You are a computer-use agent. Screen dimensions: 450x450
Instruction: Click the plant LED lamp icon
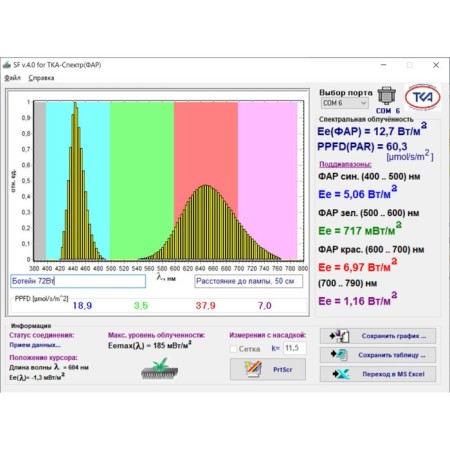pos(159,369)
